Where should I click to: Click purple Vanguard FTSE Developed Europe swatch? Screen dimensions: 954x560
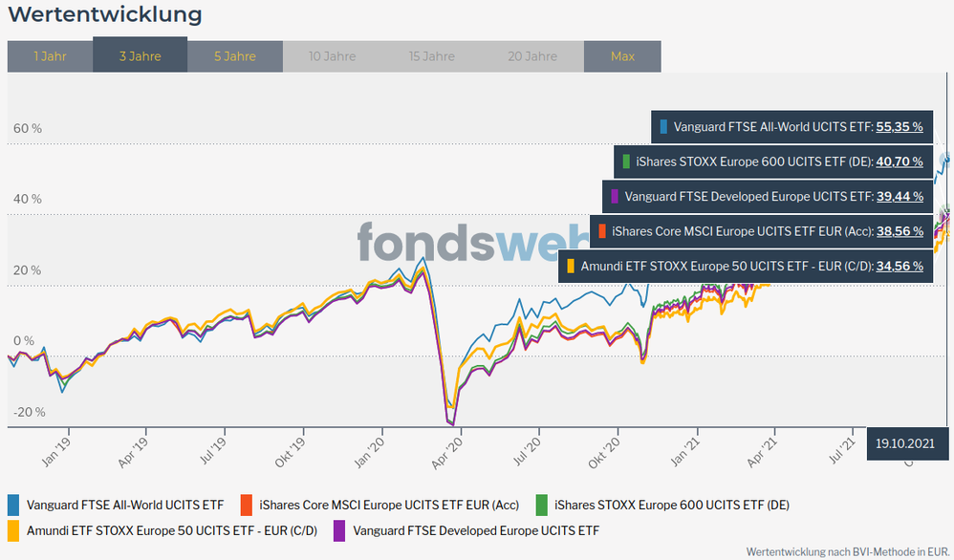click(339, 530)
